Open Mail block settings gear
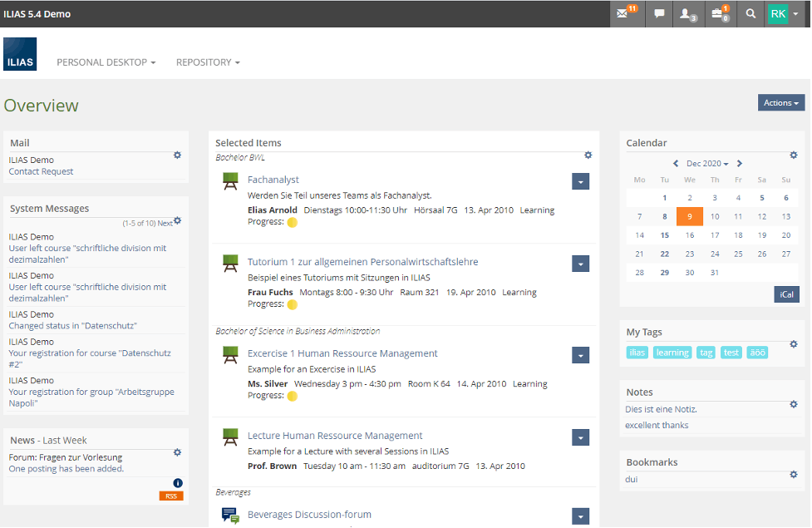The image size is (812, 528). pos(177,155)
